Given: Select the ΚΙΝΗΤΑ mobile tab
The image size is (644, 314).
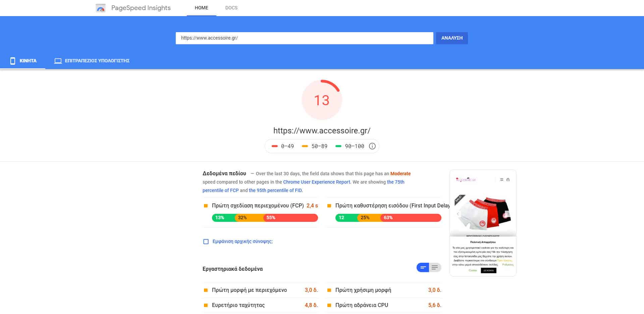Looking at the screenshot, I should point(23,61).
